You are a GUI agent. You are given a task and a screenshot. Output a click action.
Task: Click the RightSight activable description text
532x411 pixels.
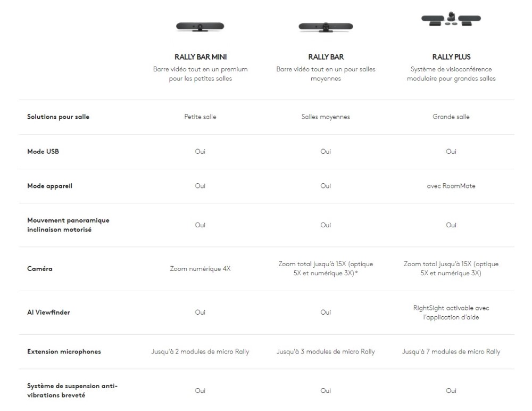(x=451, y=313)
